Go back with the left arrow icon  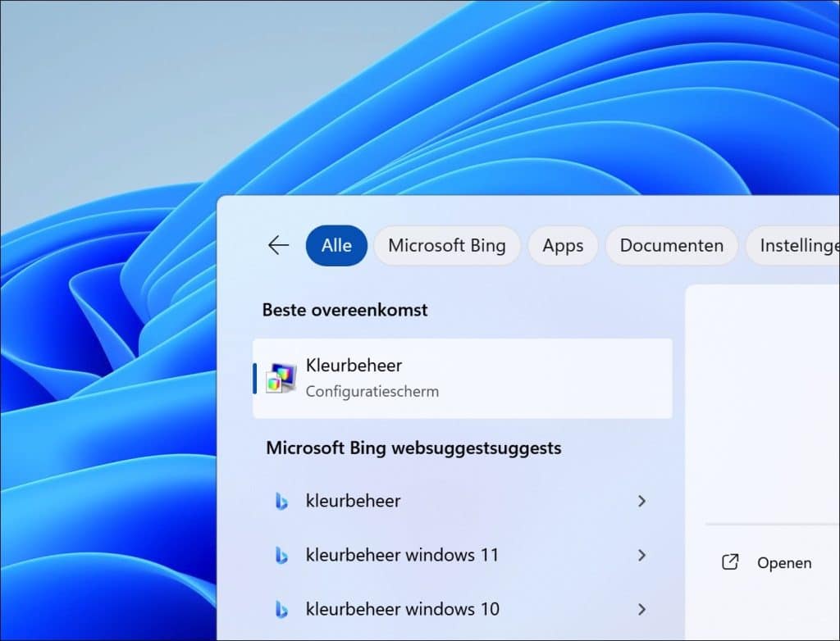pyautogui.click(x=278, y=245)
